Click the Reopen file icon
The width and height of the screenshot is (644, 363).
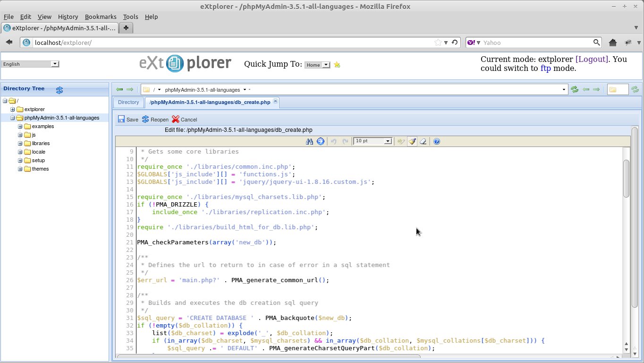145,120
